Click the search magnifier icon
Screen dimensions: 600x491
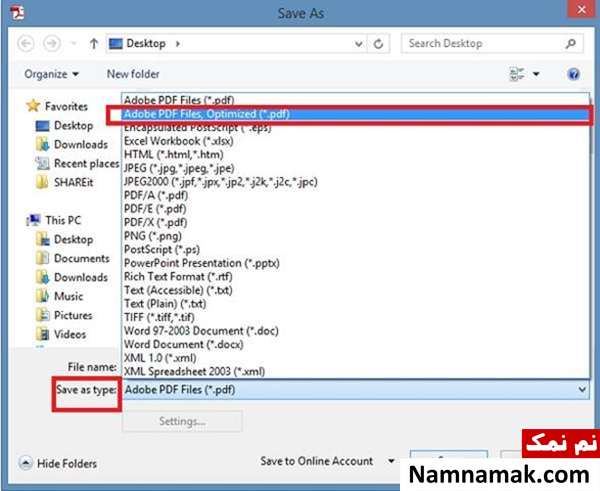click(571, 44)
